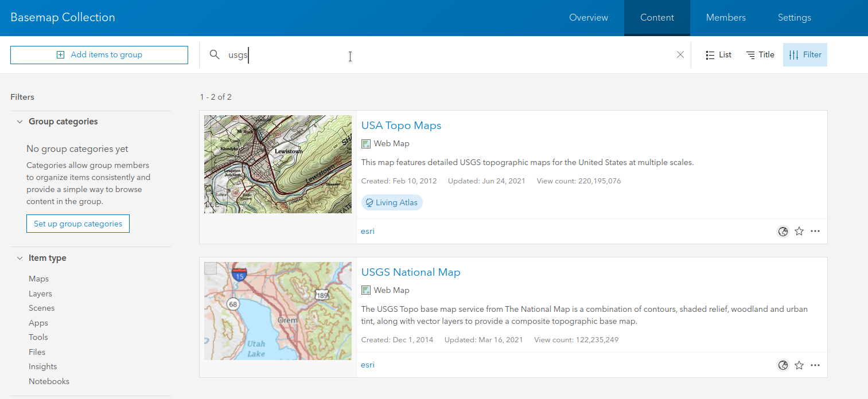
Task: Collapse the Item type filter section
Action: (20, 258)
